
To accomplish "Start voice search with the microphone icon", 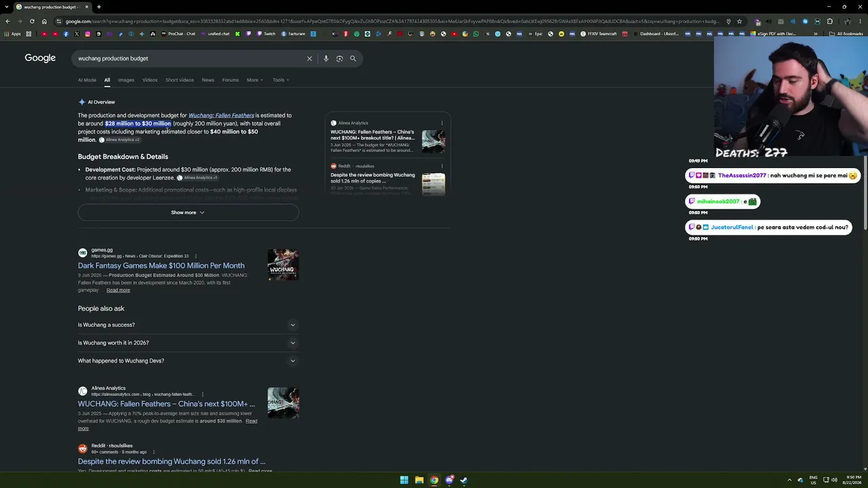I will (x=326, y=58).
